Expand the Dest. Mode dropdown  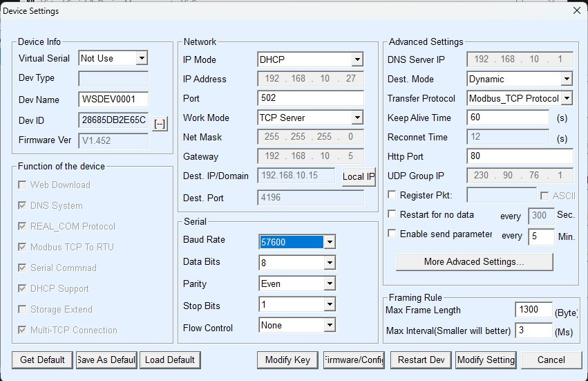tap(567, 80)
